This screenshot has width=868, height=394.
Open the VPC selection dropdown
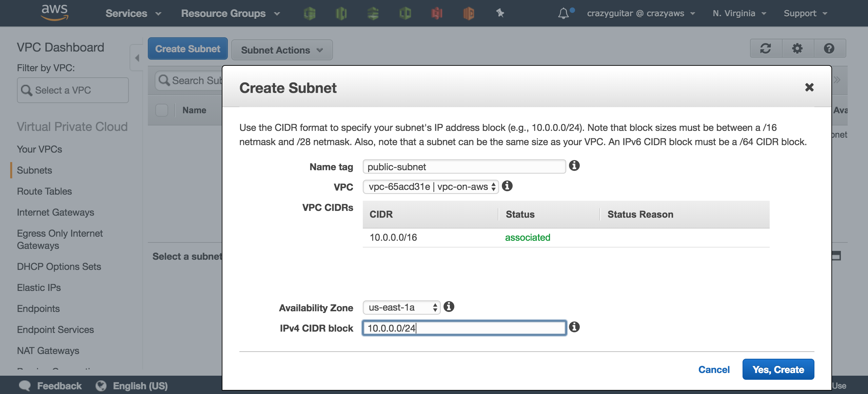pyautogui.click(x=430, y=186)
